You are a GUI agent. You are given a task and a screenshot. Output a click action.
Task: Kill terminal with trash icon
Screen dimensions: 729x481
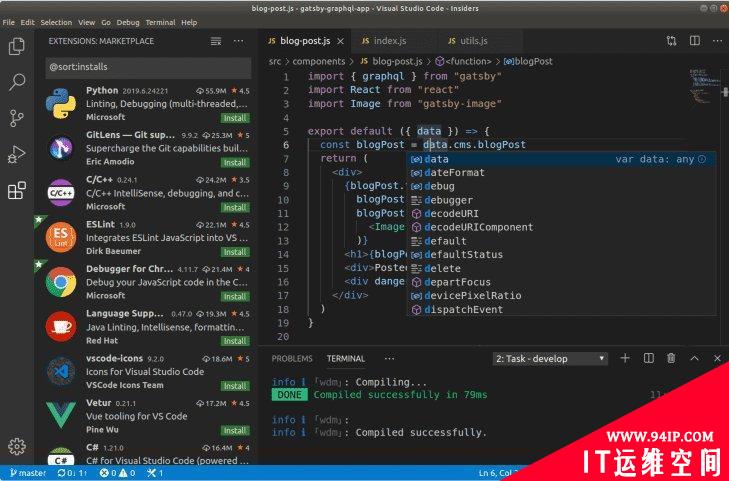click(x=671, y=358)
